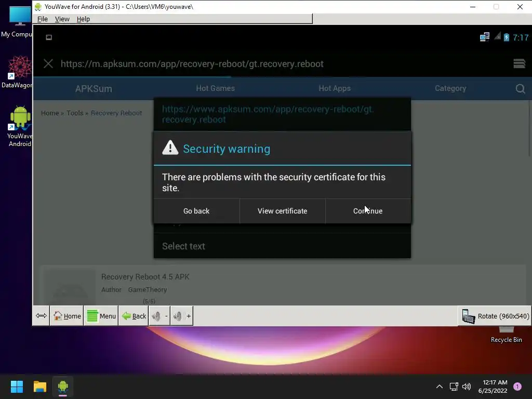Open the Help menu

click(x=83, y=19)
